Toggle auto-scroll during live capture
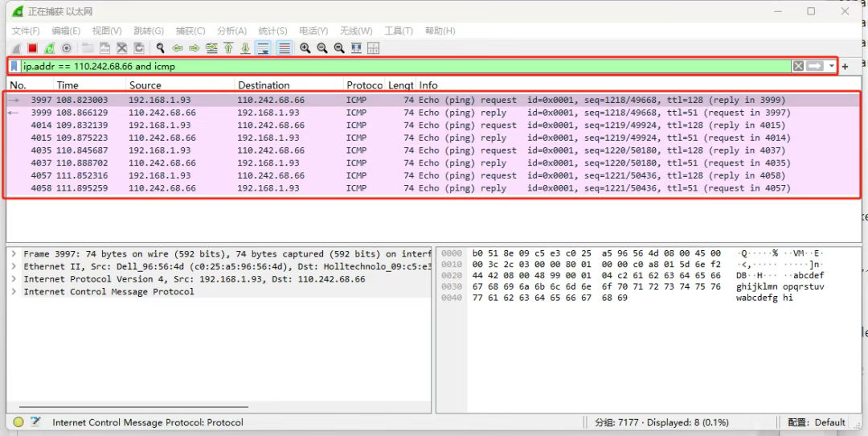 (263, 48)
